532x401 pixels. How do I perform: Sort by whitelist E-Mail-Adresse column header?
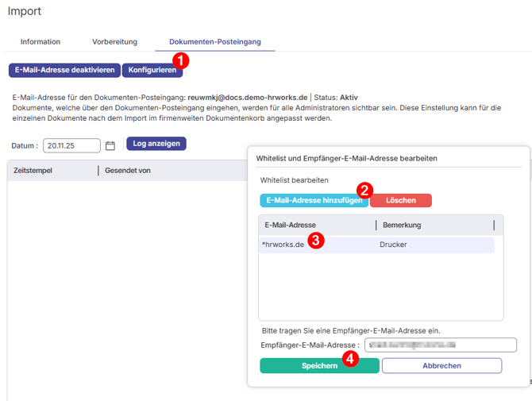(290, 226)
